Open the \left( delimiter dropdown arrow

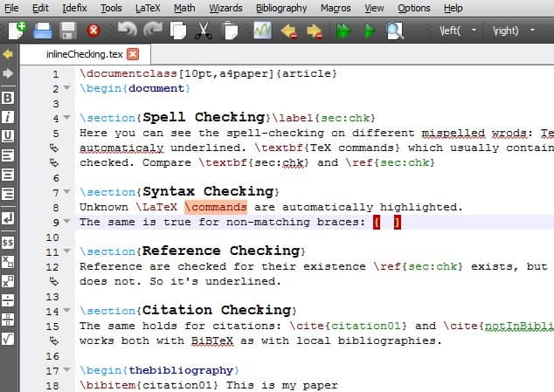[474, 31]
